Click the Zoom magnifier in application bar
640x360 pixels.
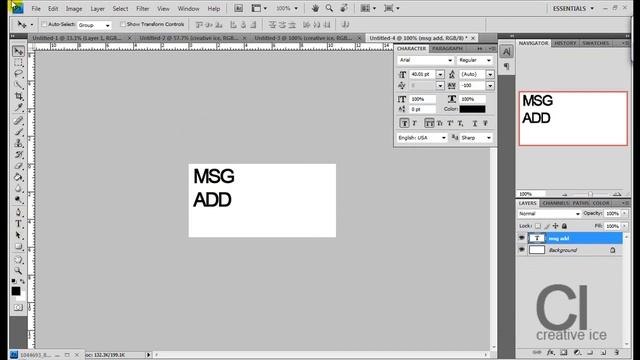(329, 8)
